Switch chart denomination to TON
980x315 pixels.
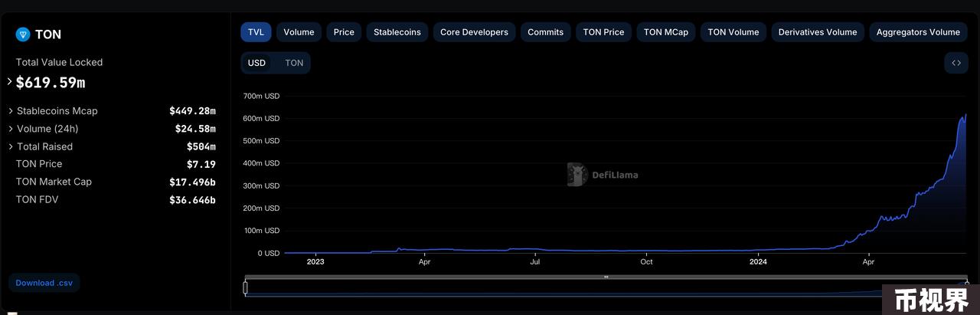click(x=294, y=63)
